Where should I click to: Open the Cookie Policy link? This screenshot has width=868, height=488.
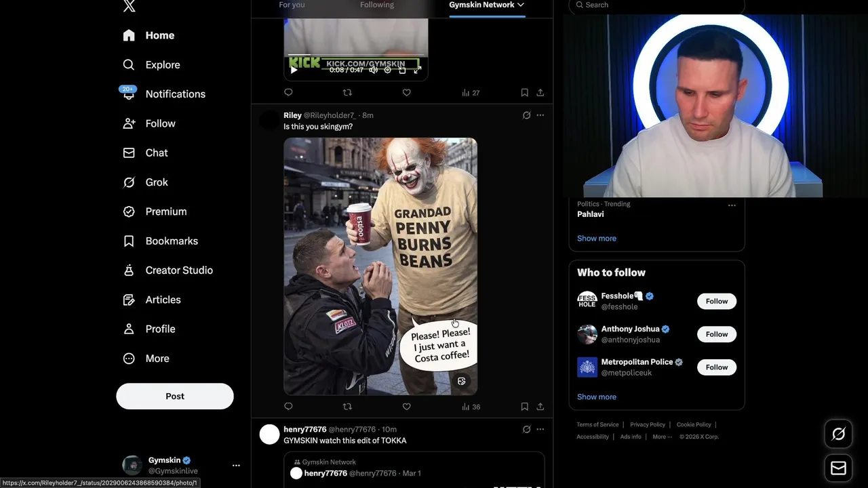click(x=694, y=425)
